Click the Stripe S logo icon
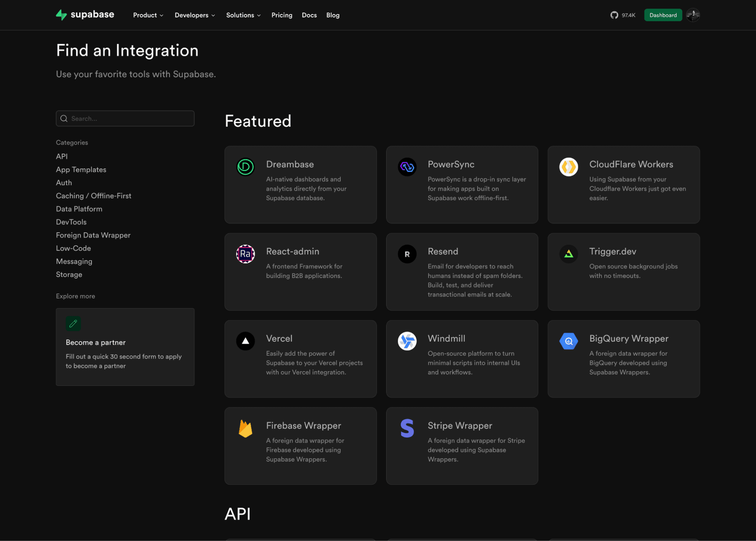 pyautogui.click(x=407, y=428)
